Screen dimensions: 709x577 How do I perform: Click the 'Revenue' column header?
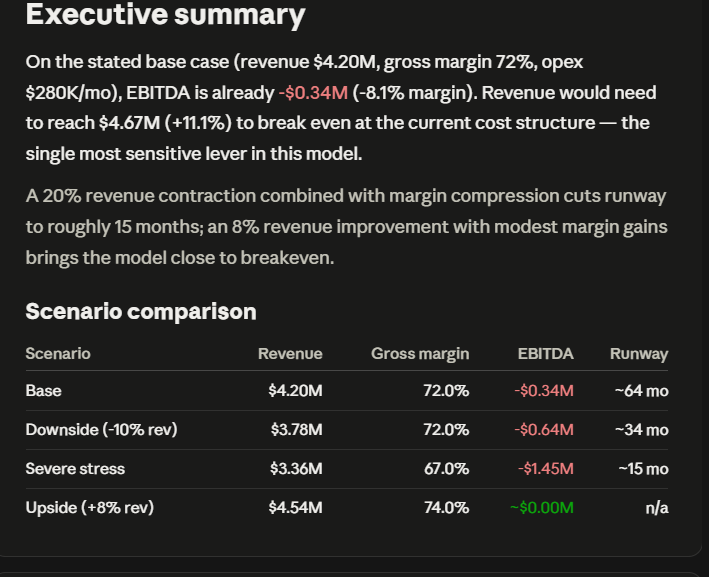click(290, 354)
